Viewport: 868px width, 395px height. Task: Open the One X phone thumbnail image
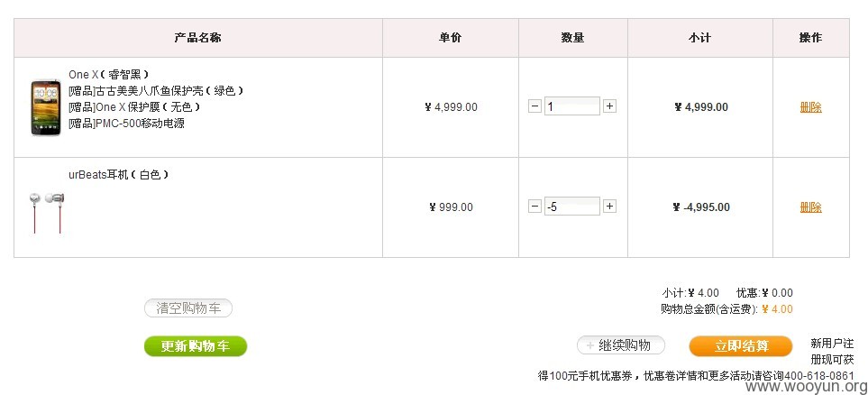46,107
